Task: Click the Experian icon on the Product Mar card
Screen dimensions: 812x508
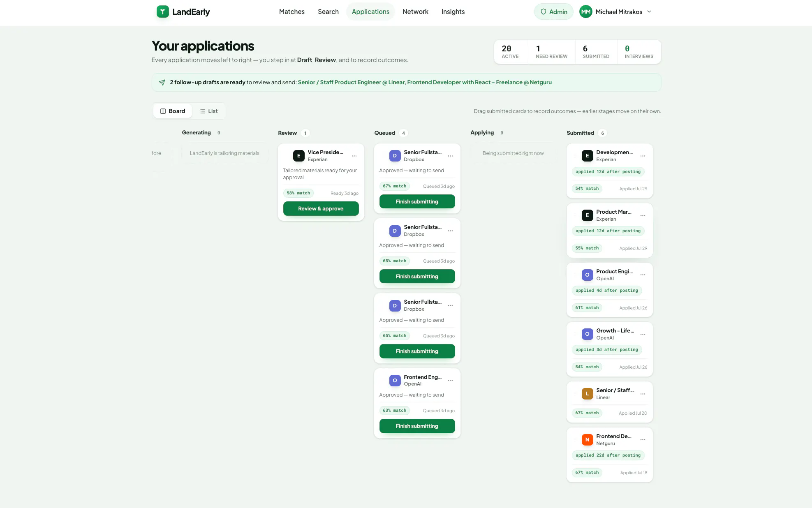Action: [587, 215]
